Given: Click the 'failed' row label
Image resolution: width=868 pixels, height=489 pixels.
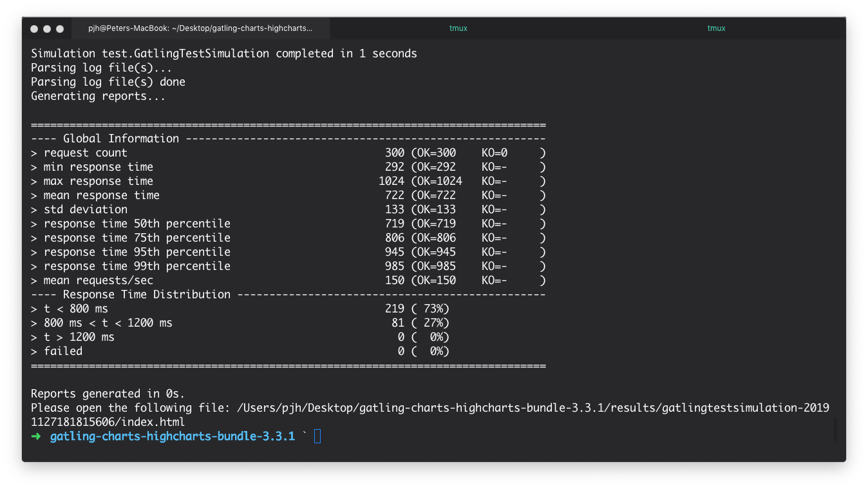Looking at the screenshot, I should tap(63, 351).
